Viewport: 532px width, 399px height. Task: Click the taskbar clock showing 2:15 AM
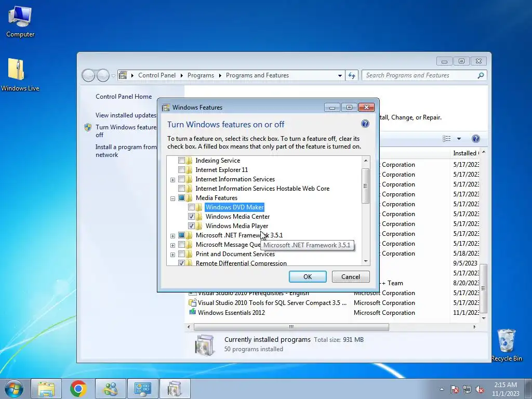506,389
